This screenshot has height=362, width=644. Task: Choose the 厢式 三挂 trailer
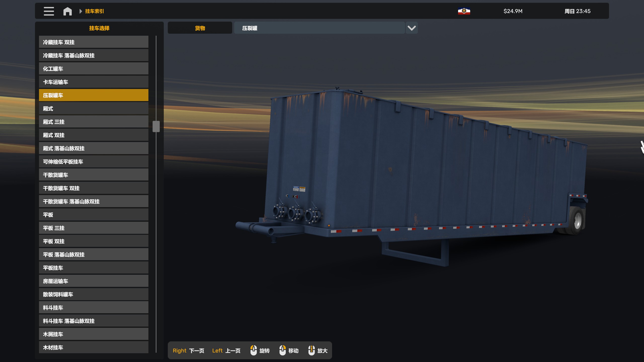pyautogui.click(x=94, y=122)
